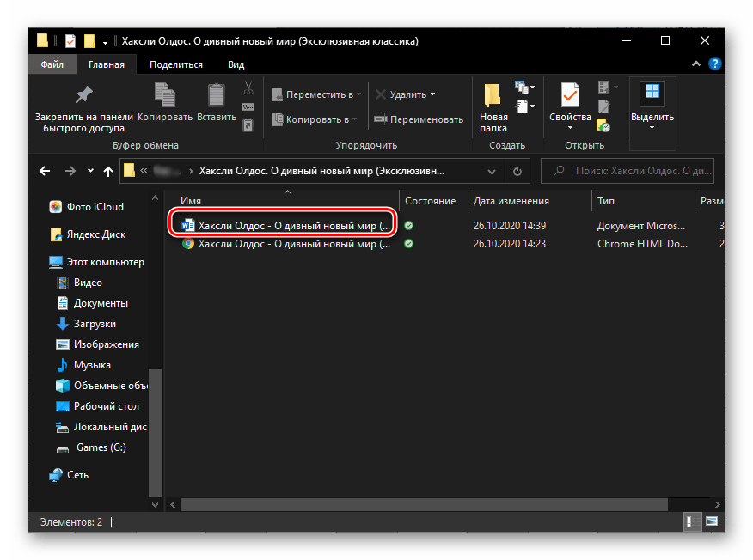Switch to the Главная tab

pyautogui.click(x=106, y=64)
